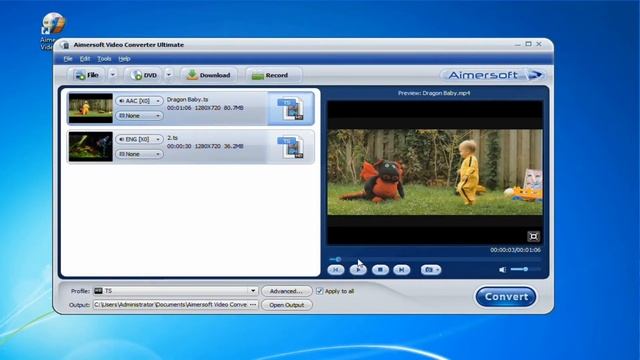Mute the preview volume speaker icon
This screenshot has width=640, height=360.
pyautogui.click(x=502, y=270)
